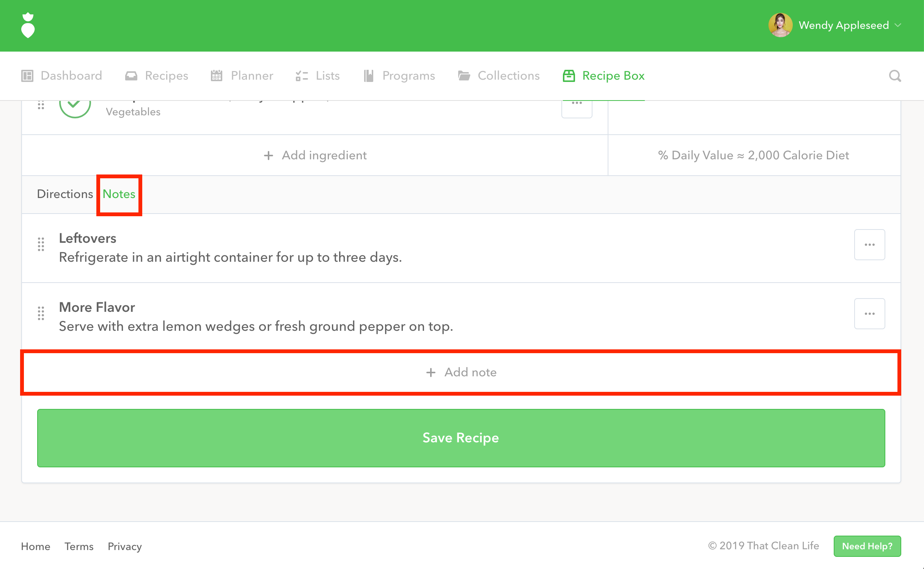
Task: Click Add ingredient
Action: pyautogui.click(x=315, y=156)
